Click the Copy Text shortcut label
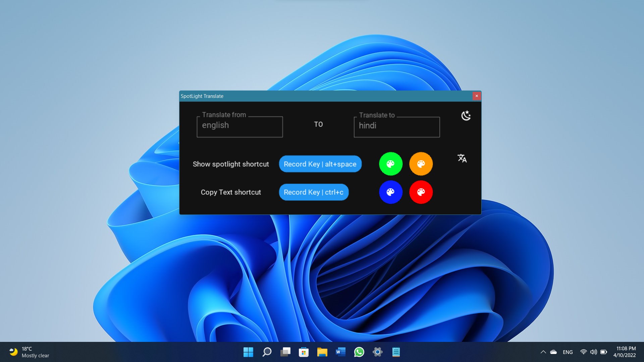 (x=231, y=192)
